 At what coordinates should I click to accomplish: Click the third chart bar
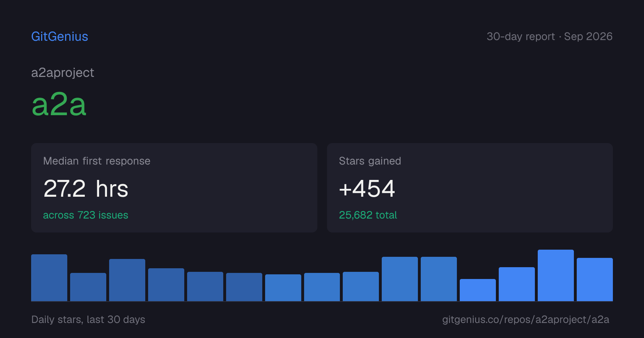pos(127,280)
